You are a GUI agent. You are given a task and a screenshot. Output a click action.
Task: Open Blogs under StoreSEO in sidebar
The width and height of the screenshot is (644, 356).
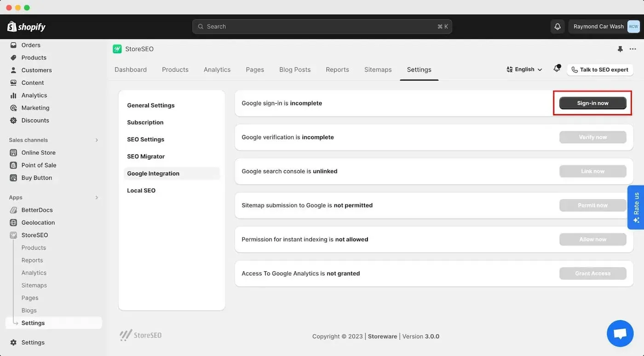tap(29, 310)
